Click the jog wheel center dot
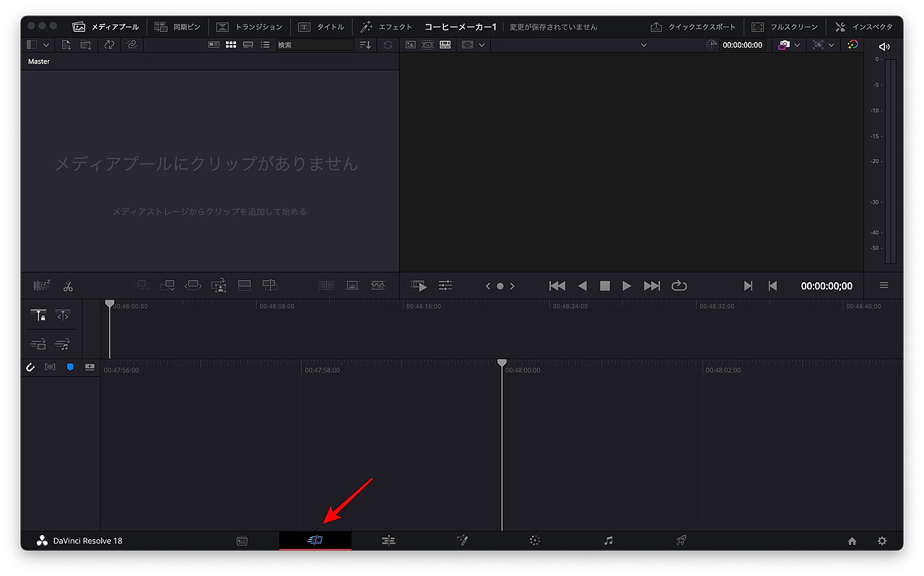Viewport: 924px width, 576px height. pyautogui.click(x=500, y=287)
